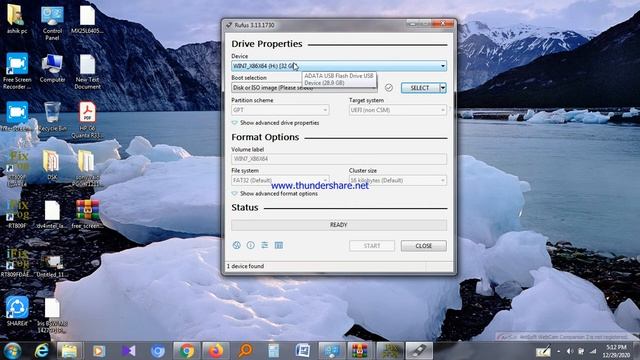This screenshot has width=640, height=360.
Task: Open the Cluster size dropdown
Action: [x=398, y=180]
